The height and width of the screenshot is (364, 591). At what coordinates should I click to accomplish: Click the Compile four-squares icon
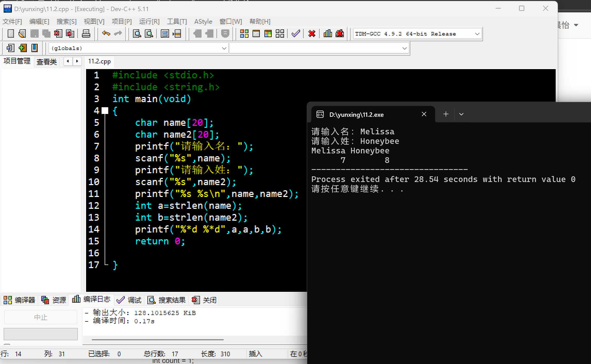244,34
